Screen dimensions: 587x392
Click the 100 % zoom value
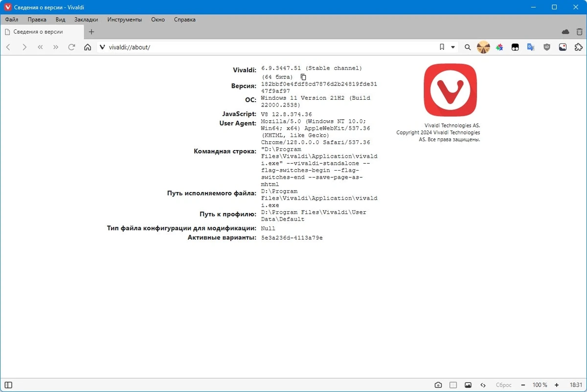coord(540,385)
